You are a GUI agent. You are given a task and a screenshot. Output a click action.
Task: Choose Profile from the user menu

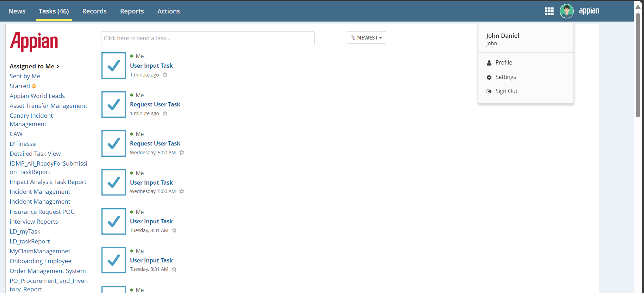[x=503, y=63]
